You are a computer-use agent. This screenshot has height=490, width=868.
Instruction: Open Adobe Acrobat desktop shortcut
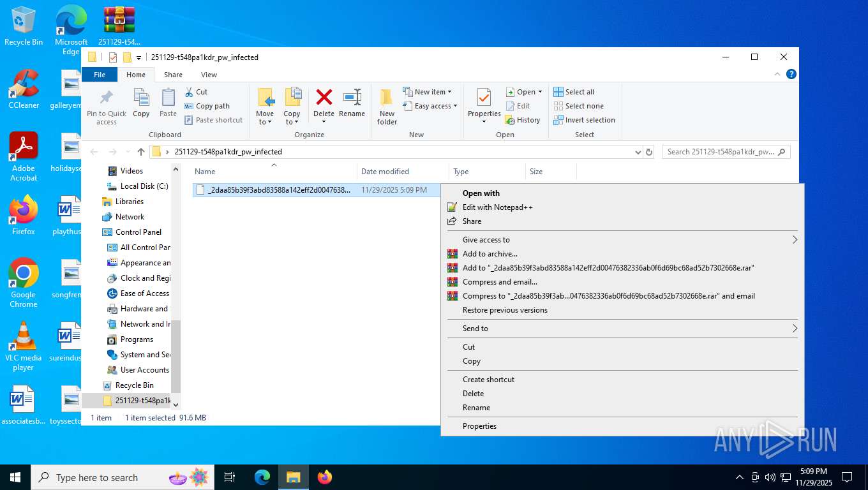24,157
